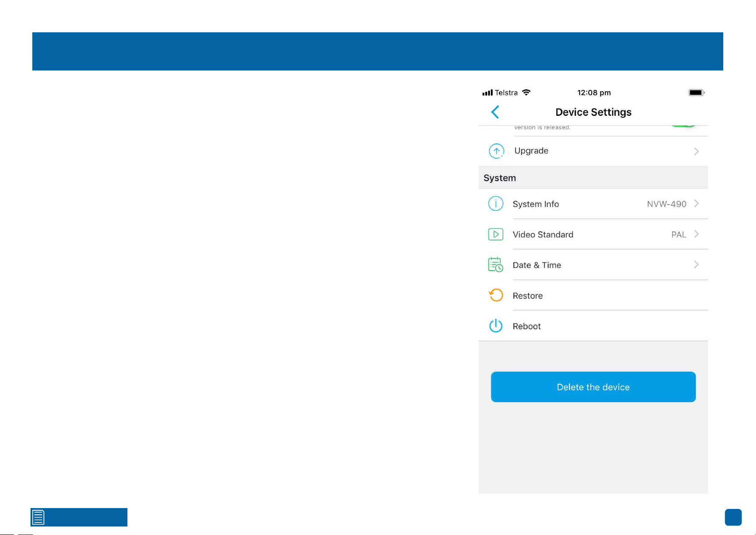Image resolution: width=756 pixels, height=535 pixels.
Task: Click the Upgrade arrow-circle icon
Action: coord(496,151)
